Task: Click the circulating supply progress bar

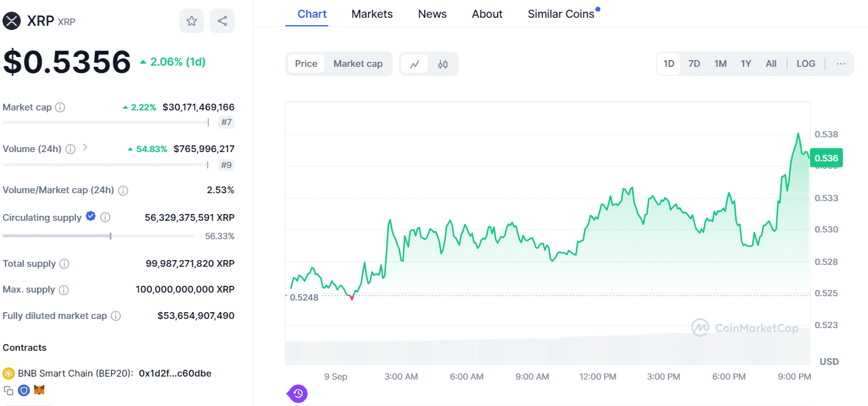Action: click(x=98, y=235)
